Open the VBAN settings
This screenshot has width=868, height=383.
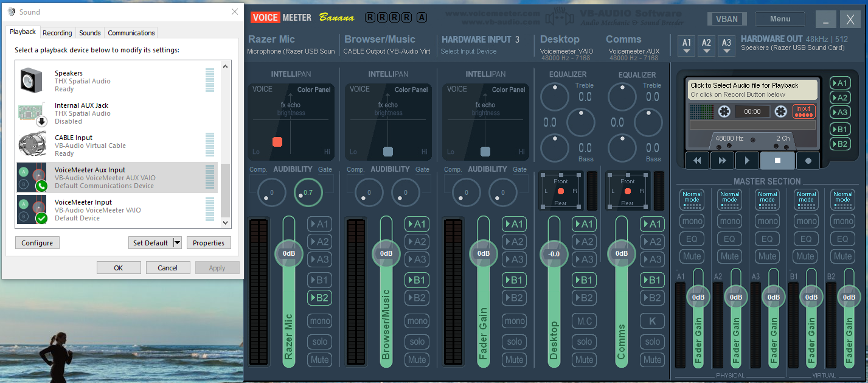coord(727,19)
